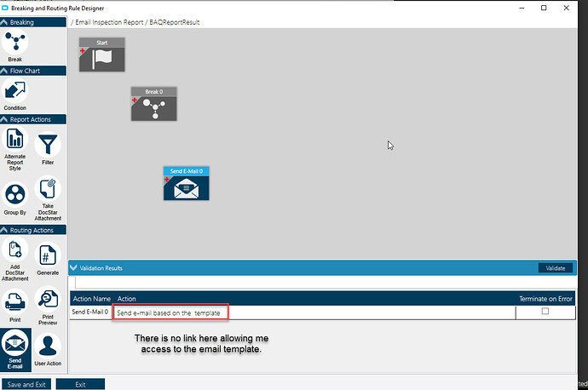Select the Print routing action

(15, 302)
